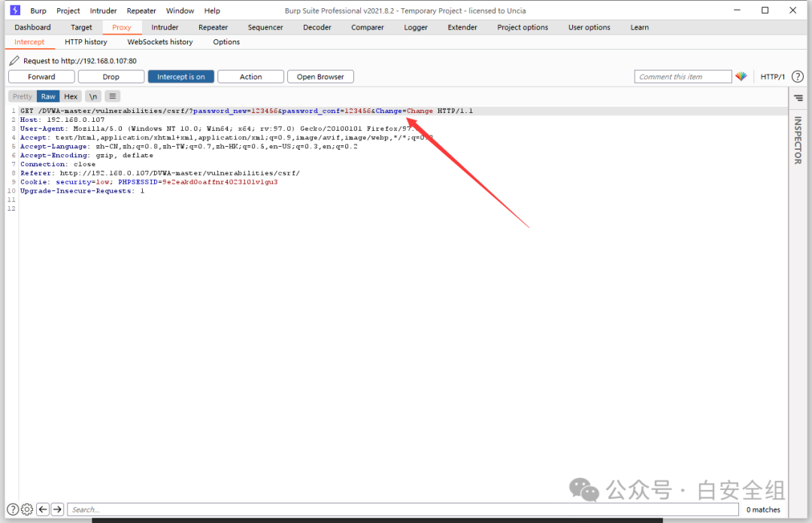812x523 pixels.
Task: Switch editor to Hex view
Action: [71, 96]
